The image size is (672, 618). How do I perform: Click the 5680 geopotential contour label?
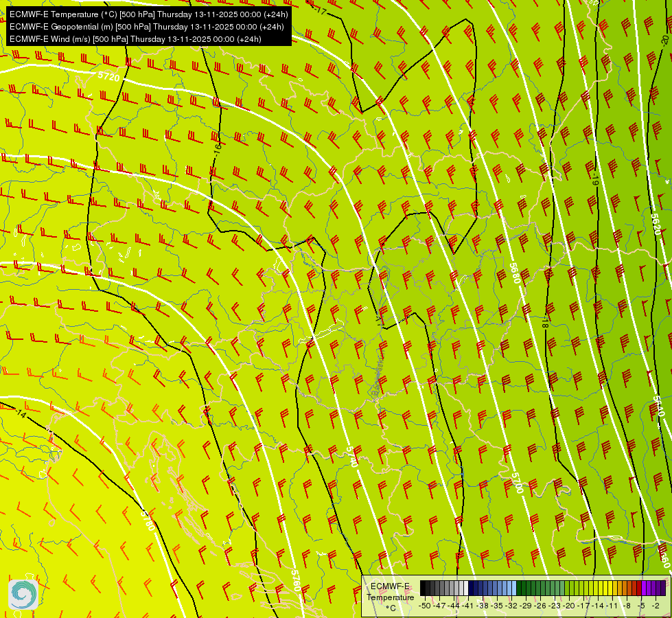tap(515, 273)
